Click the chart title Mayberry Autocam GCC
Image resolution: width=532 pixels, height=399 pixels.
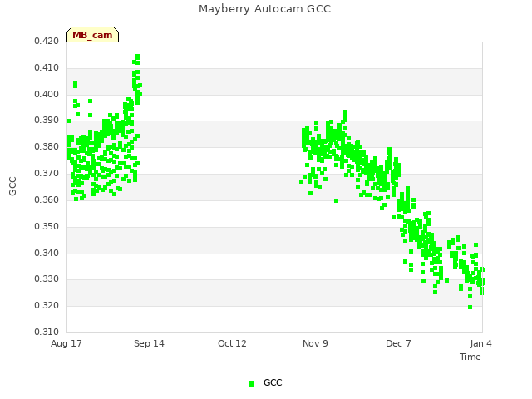[264, 9]
